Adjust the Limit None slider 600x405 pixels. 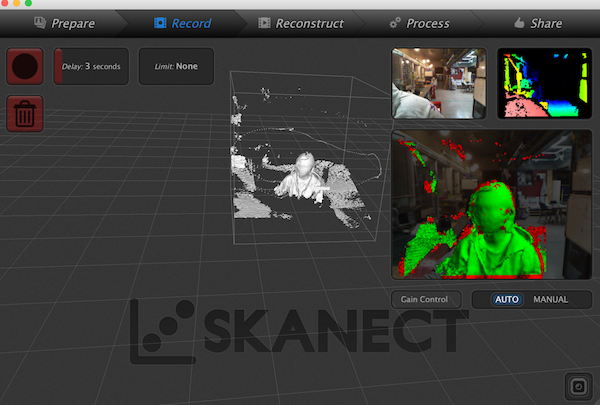coord(176,66)
